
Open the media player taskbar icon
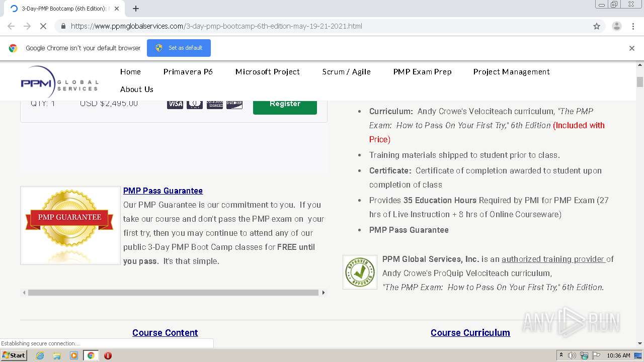coord(74,355)
